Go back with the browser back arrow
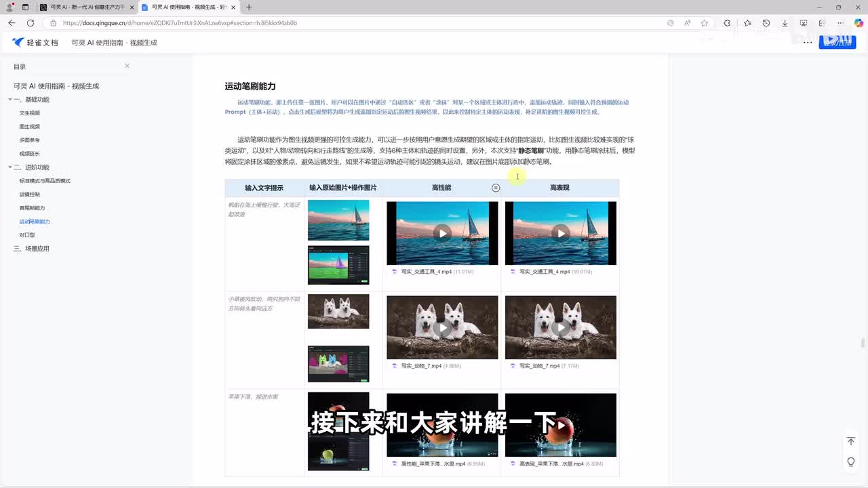This screenshot has width=868, height=488. 12,22
